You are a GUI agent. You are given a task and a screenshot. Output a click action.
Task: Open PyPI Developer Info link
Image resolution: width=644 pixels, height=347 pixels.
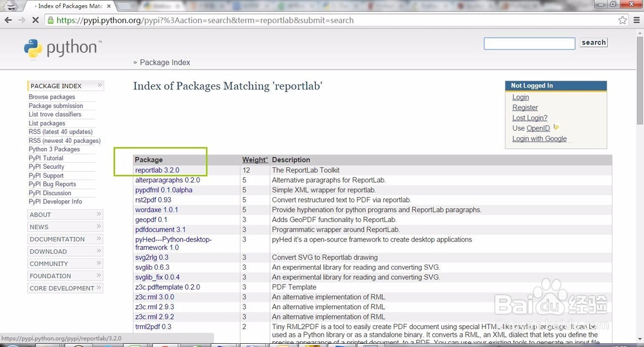pos(55,202)
